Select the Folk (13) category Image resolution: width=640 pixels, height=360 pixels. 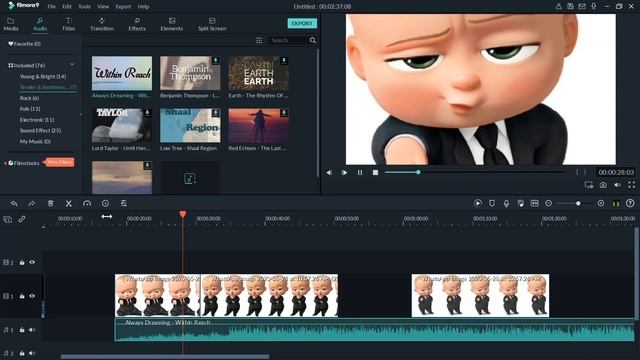tap(30, 109)
